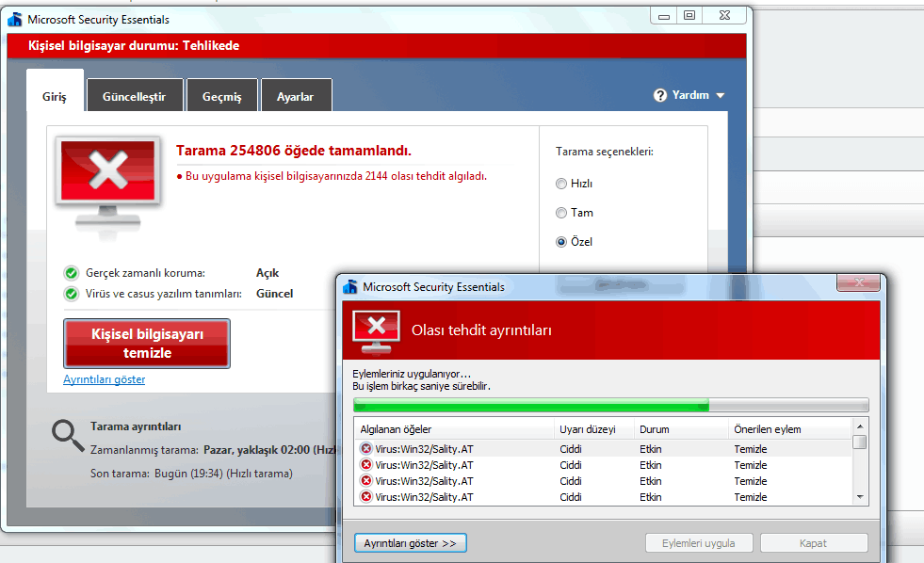Sort by the Algılanan öğeler column header
This screenshot has height=563, width=924.
pyautogui.click(x=454, y=429)
